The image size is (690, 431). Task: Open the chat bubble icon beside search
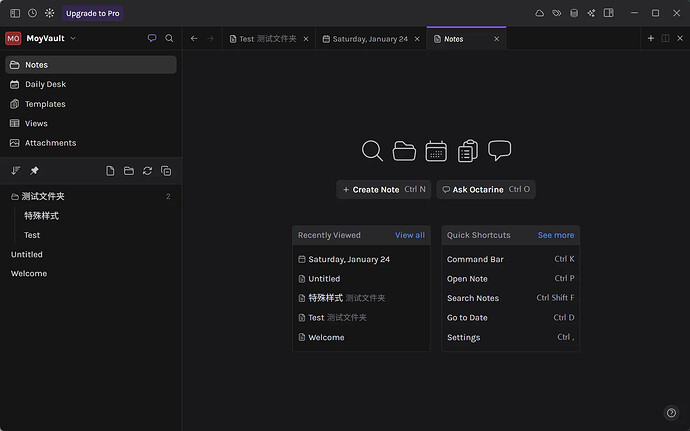click(152, 38)
